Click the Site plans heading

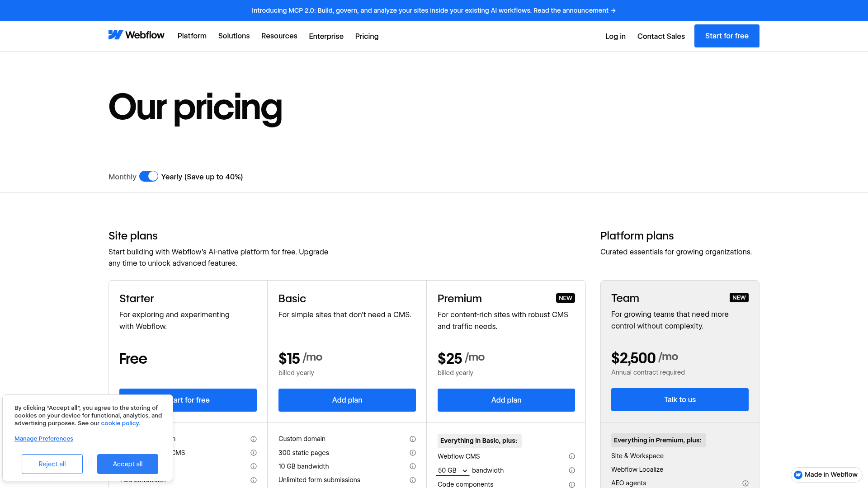[133, 236]
